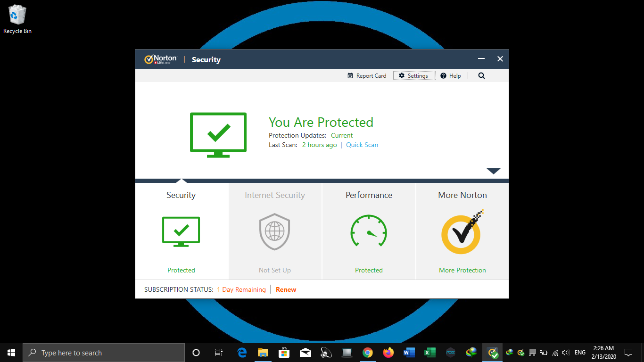The height and width of the screenshot is (362, 644).
Task: Start a Quick Scan
Action: pyautogui.click(x=362, y=145)
